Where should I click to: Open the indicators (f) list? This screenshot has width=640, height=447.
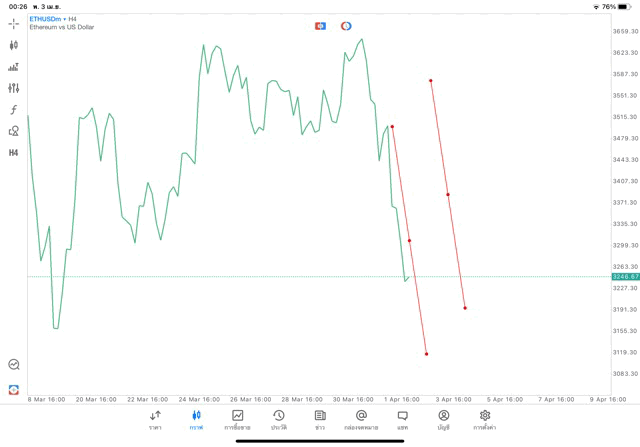13,109
